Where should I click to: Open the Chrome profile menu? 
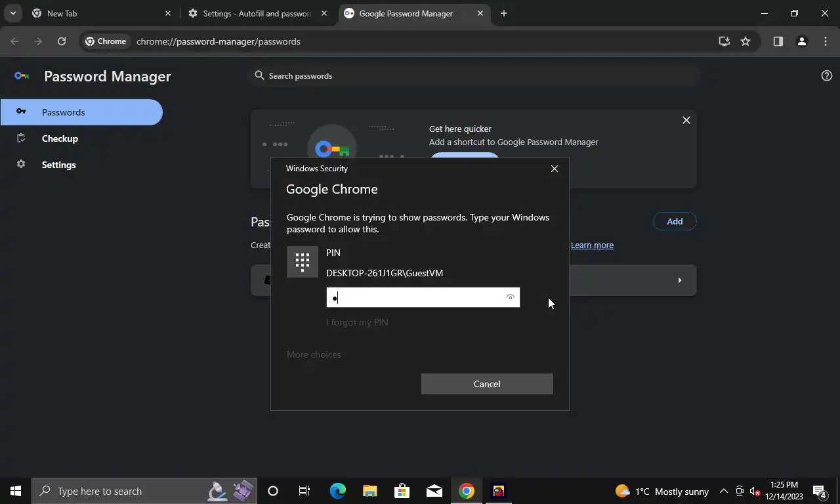tap(801, 41)
